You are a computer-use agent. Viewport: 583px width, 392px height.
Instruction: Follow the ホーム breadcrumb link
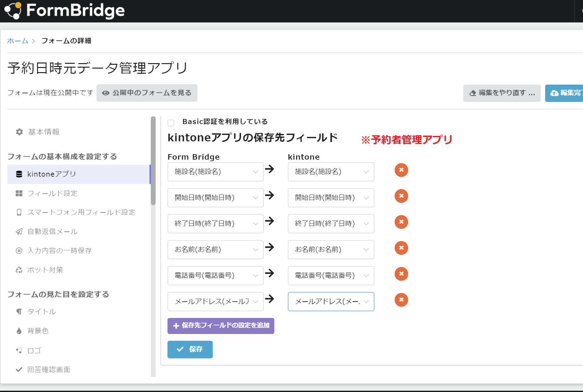(x=18, y=41)
